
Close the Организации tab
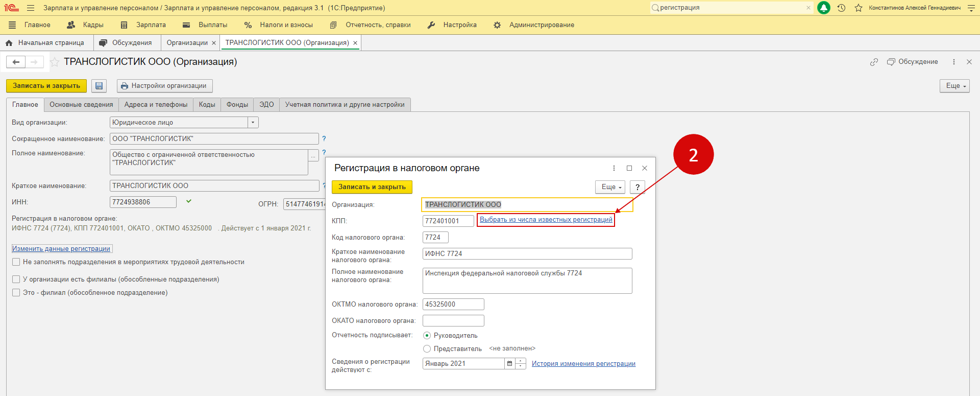click(214, 43)
